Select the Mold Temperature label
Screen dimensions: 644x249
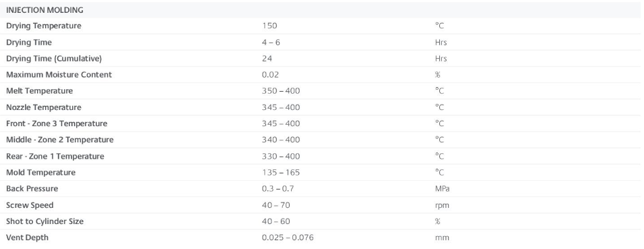click(x=40, y=173)
